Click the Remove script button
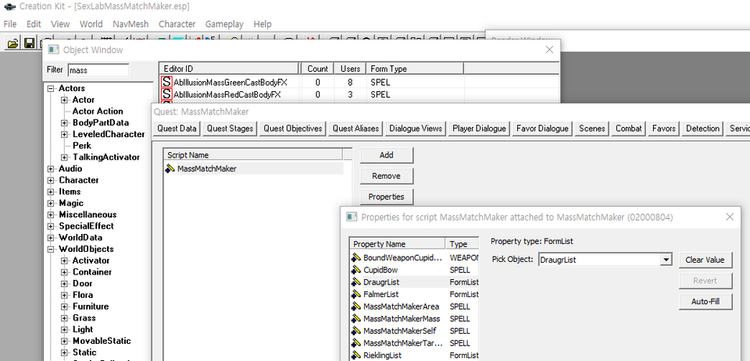Image resolution: width=750 pixels, height=361 pixels. click(386, 176)
